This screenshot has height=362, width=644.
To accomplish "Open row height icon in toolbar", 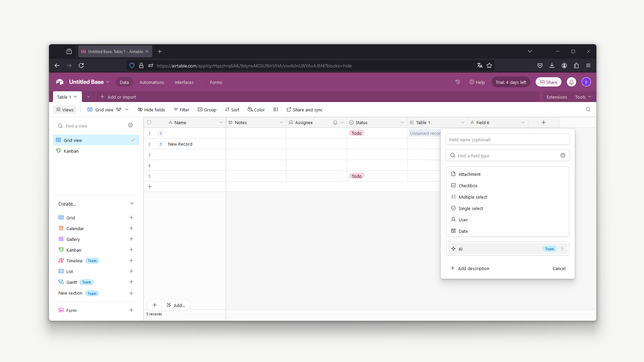I will click(x=276, y=109).
